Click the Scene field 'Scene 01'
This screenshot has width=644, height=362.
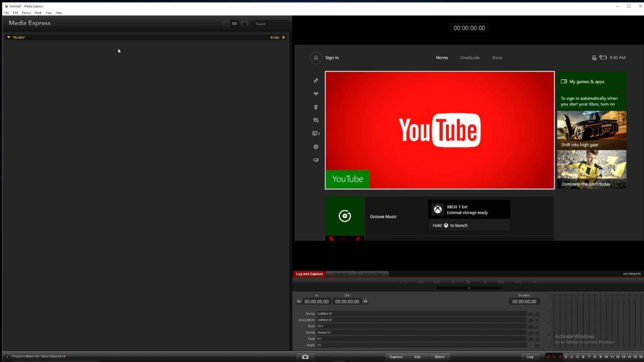[421, 332]
